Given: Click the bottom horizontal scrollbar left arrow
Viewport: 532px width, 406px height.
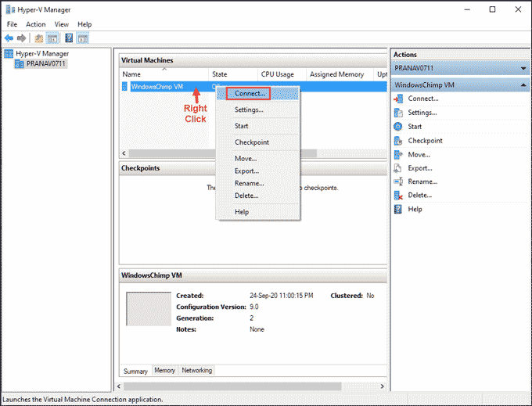Looking at the screenshot, I should (x=119, y=386).
